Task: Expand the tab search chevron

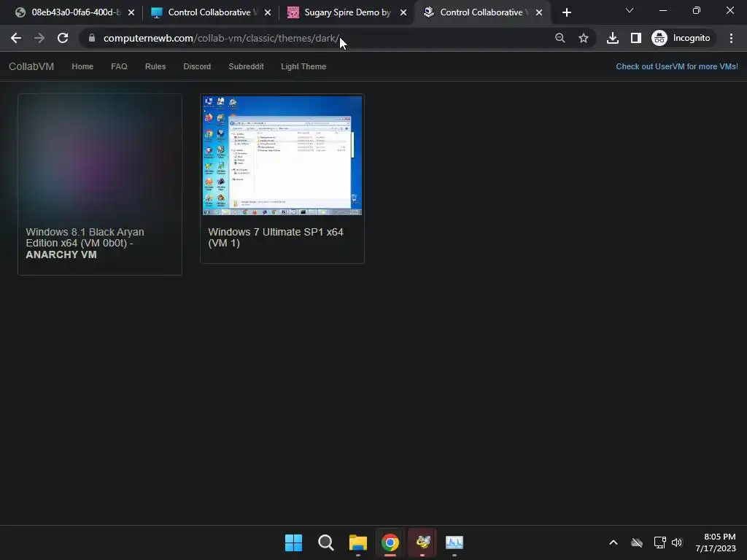Action: 630,10
